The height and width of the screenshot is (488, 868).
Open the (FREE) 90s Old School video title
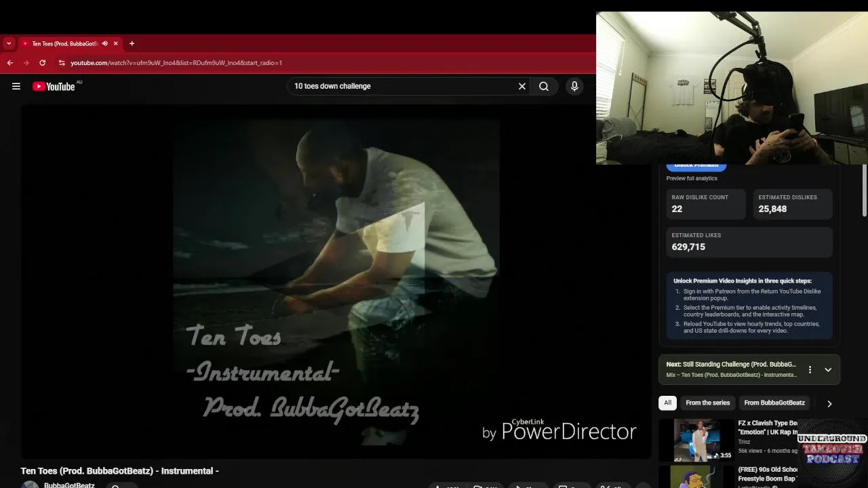768,474
